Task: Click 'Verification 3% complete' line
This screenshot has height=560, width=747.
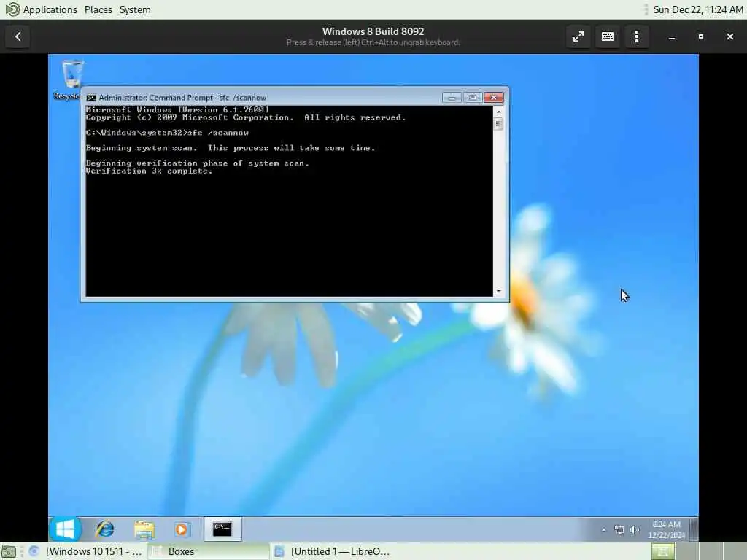Action: coord(149,171)
